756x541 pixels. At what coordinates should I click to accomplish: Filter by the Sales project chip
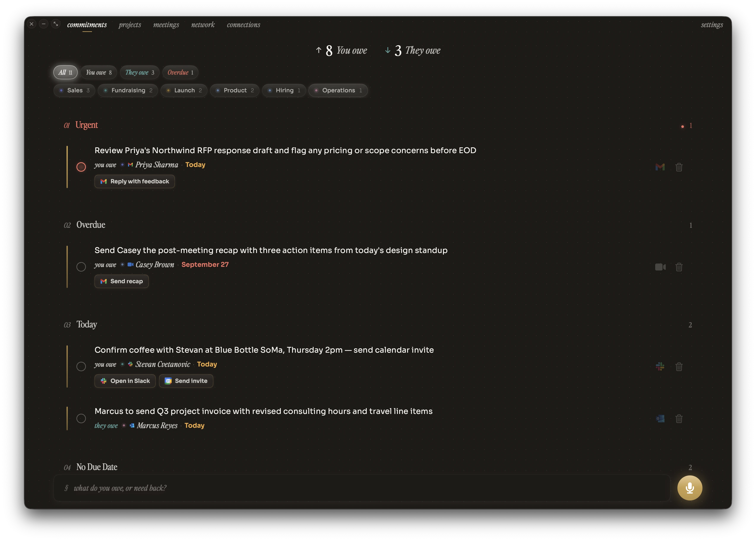(74, 91)
